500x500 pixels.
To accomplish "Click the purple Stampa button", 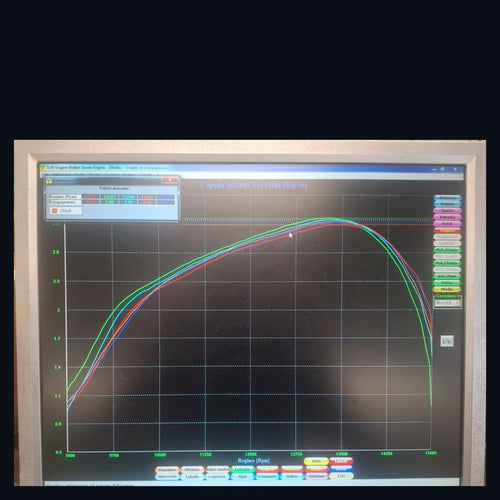I will (316, 476).
